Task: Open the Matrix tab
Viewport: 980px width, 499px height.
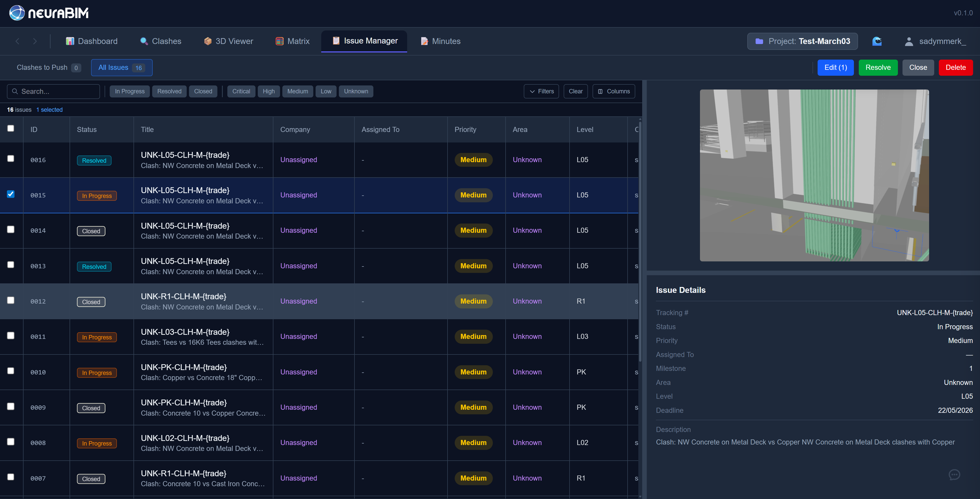Action: click(x=293, y=41)
